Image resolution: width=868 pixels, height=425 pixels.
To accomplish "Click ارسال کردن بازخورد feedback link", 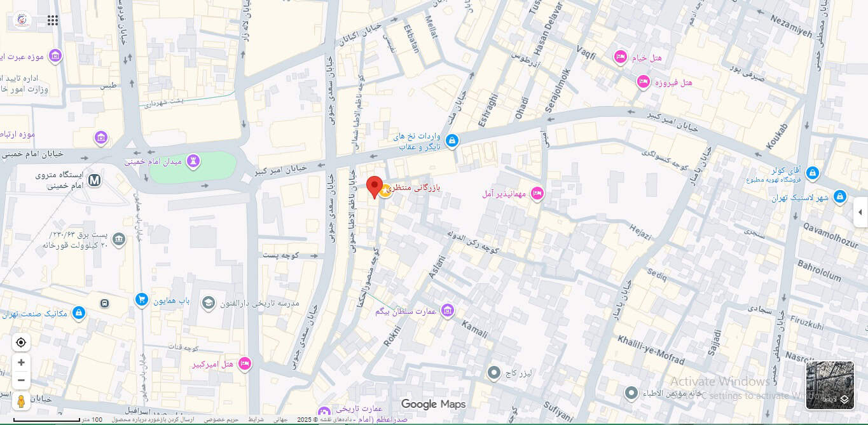I will pyautogui.click(x=153, y=420).
